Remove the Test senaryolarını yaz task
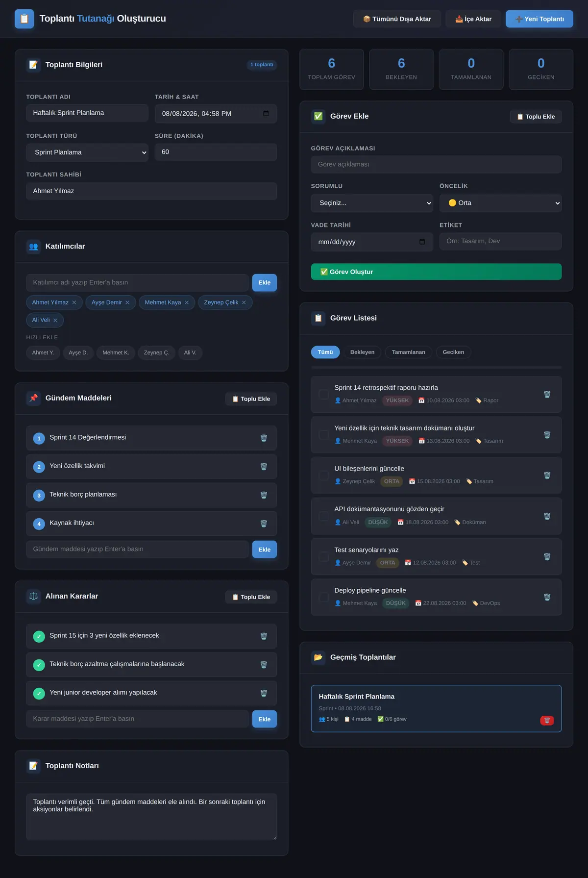The image size is (588, 878). click(x=547, y=556)
